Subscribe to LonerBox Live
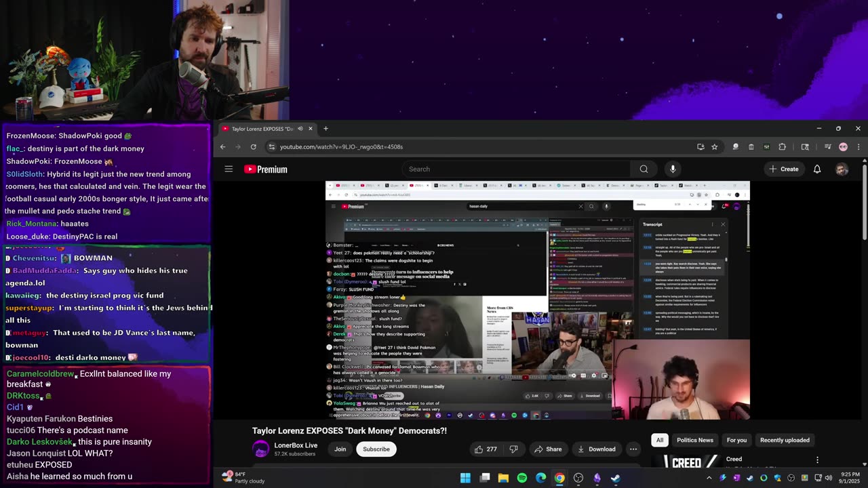 point(376,449)
